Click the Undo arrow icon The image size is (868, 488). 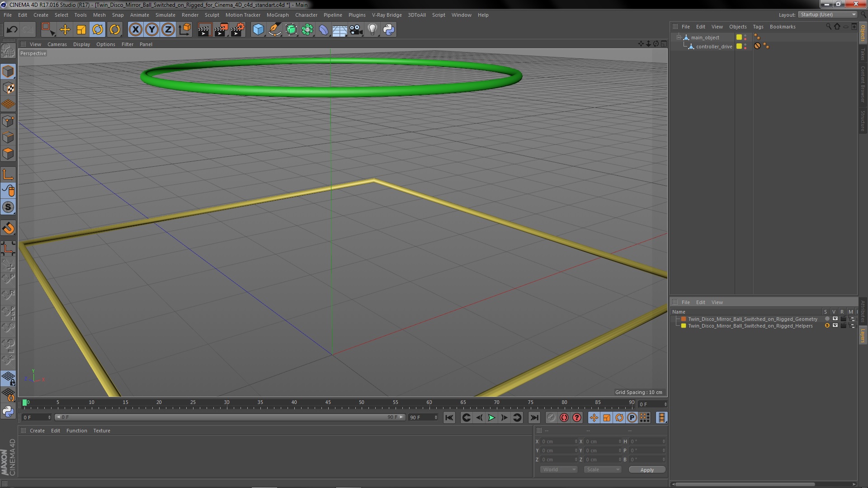click(12, 30)
